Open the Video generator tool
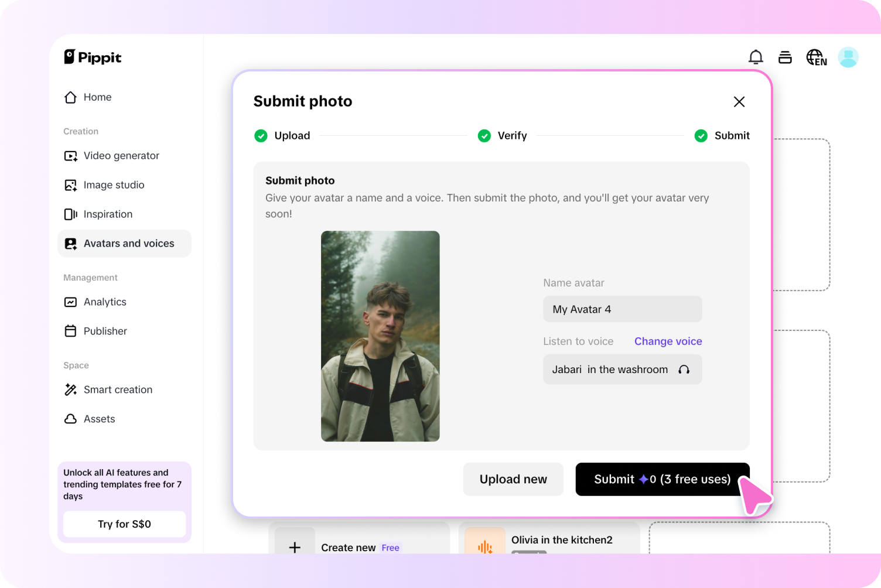The image size is (881, 588). tap(121, 155)
